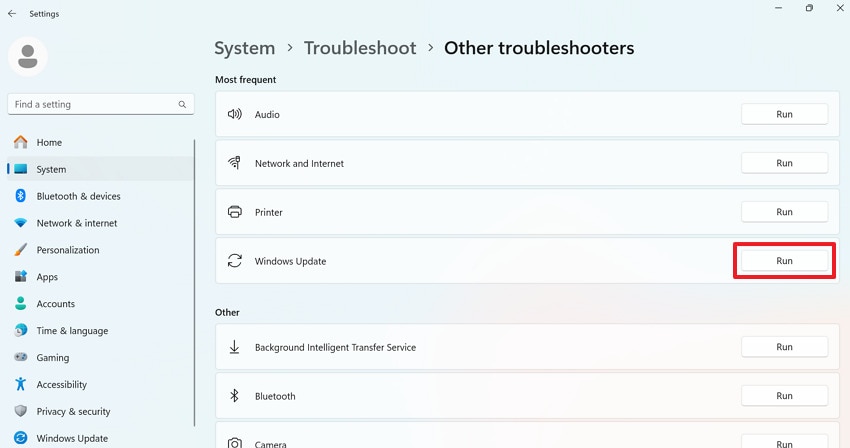Run the Audio troubleshooter
850x448 pixels.
[784, 114]
